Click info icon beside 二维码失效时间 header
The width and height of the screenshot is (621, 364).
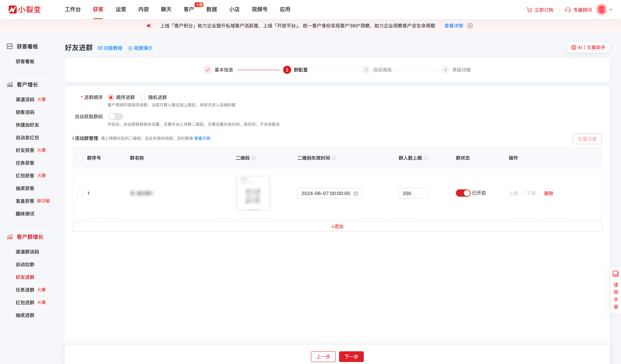[x=334, y=158]
